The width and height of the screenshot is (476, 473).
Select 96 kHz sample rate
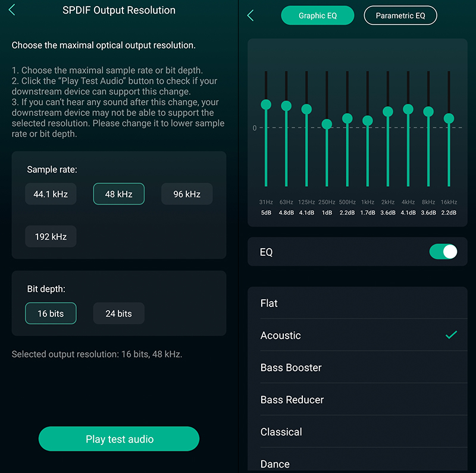tap(187, 194)
